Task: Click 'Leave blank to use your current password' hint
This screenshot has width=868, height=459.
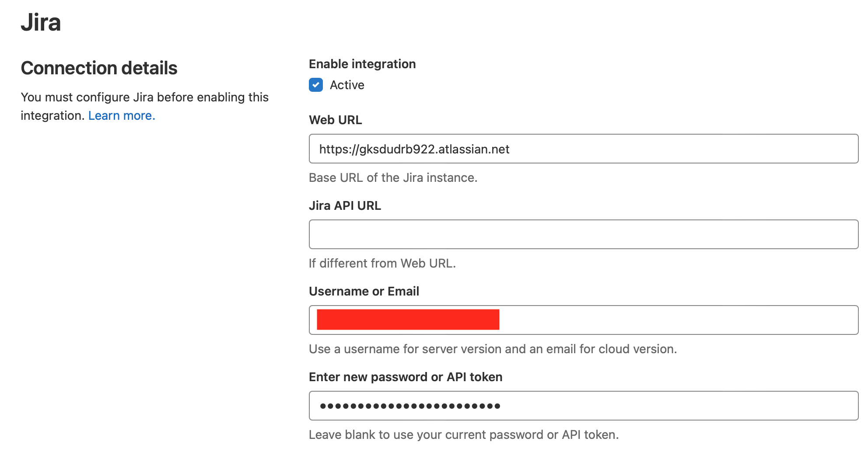Action: tap(464, 435)
